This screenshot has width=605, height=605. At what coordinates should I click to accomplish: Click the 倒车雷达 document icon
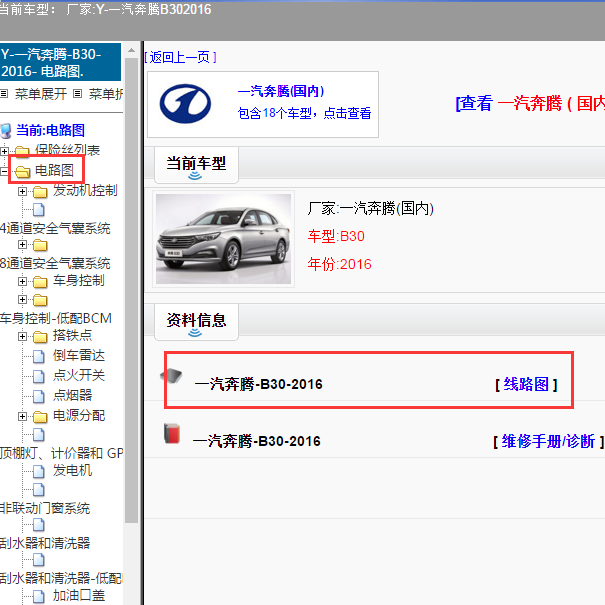39,357
